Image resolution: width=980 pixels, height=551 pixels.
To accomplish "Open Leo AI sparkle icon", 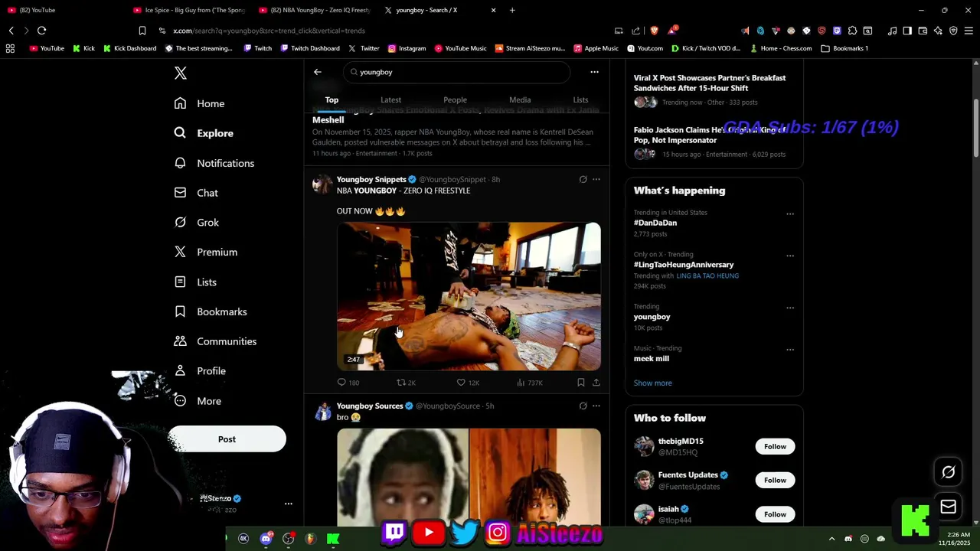I will click(x=938, y=31).
